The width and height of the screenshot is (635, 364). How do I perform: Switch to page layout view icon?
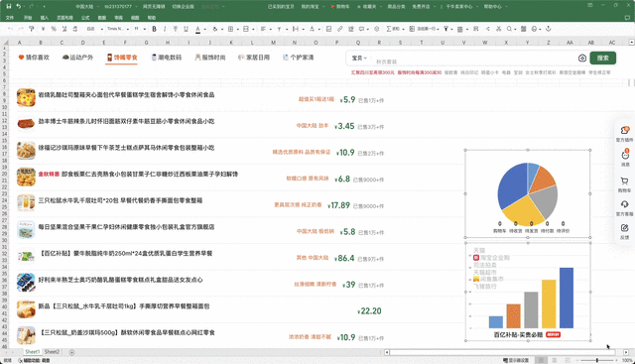point(555,360)
